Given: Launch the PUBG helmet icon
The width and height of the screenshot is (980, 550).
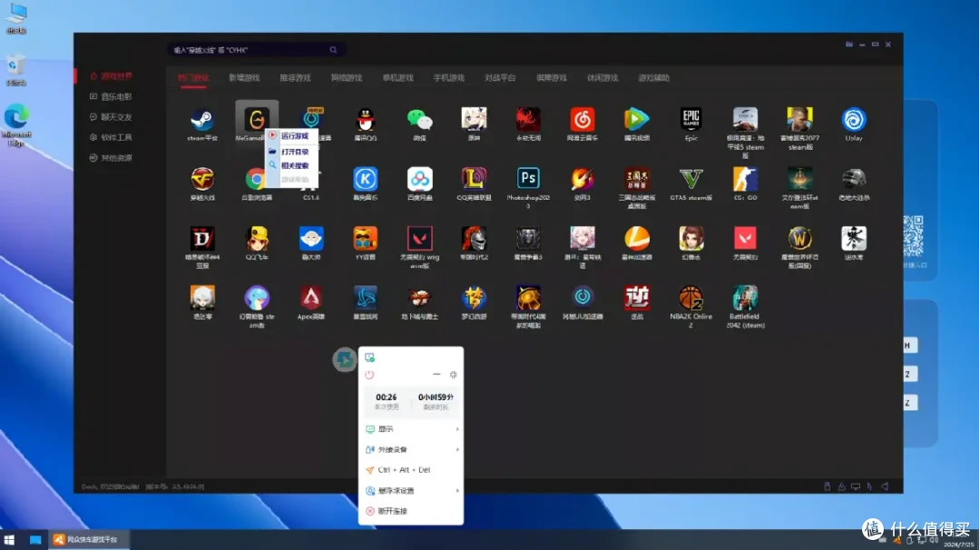Looking at the screenshot, I should pyautogui.click(x=854, y=180).
